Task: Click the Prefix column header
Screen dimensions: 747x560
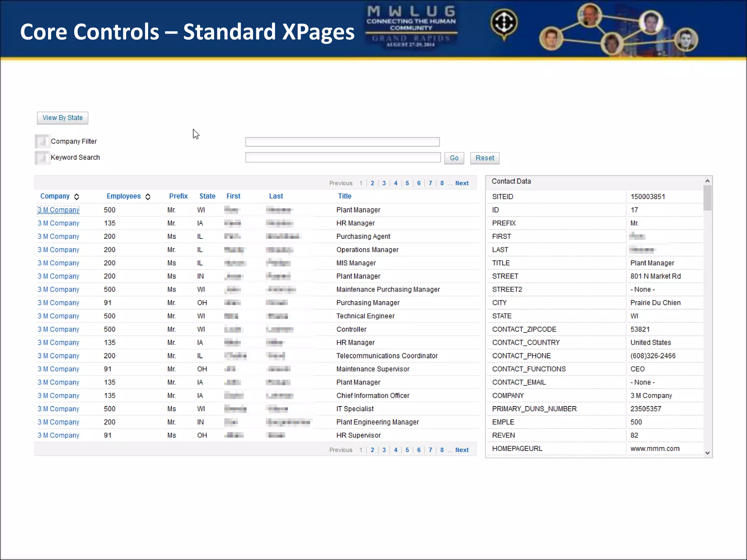Action: coord(178,196)
